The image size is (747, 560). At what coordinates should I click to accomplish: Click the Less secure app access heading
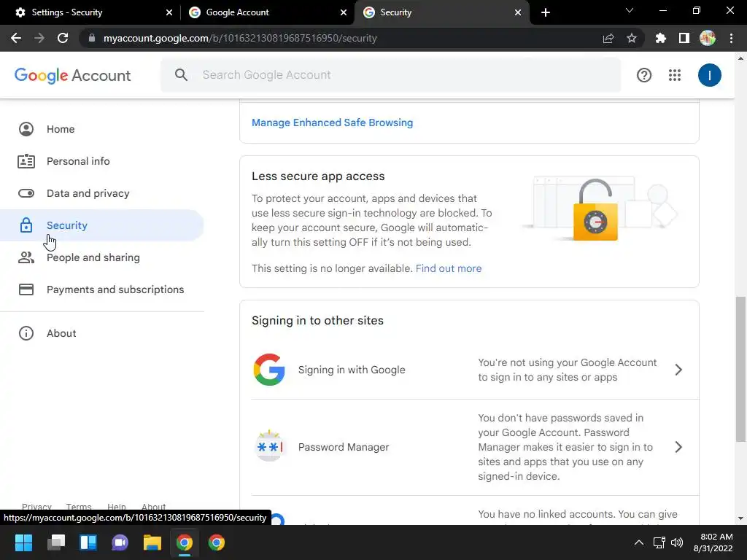pyautogui.click(x=318, y=176)
